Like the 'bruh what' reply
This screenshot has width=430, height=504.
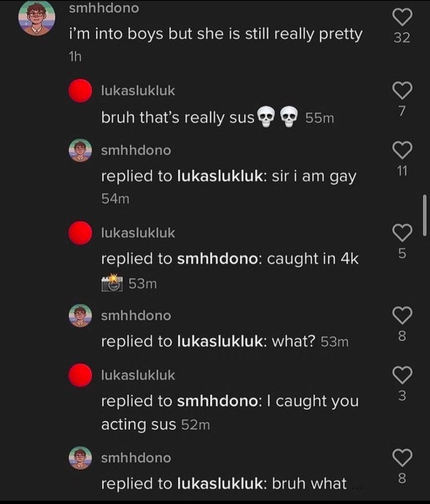[x=402, y=458]
